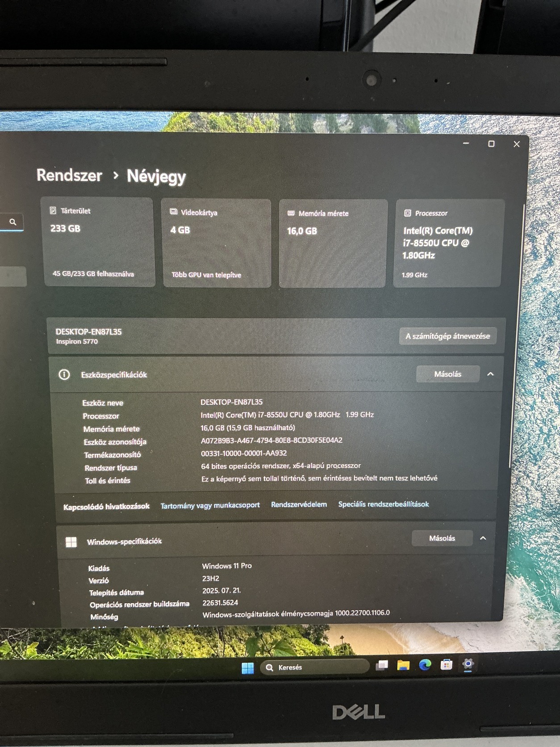560x747 pixels.
Task: Click the Eszközspecifikációk info icon
Action: pyautogui.click(x=64, y=374)
